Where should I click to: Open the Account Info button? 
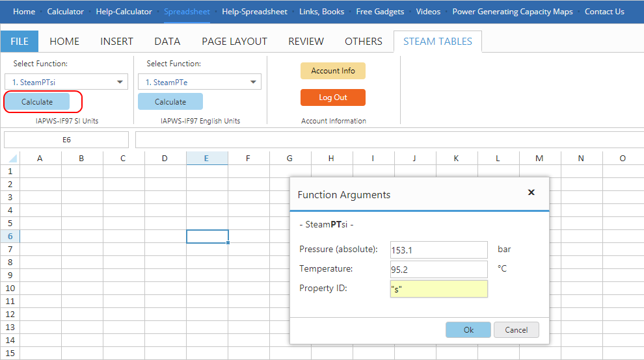pos(332,71)
